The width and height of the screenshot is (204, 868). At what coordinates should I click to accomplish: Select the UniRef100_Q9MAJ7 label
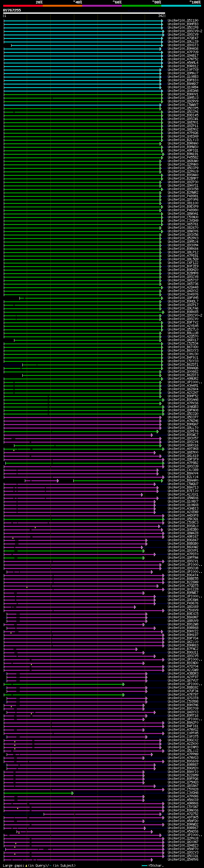183,73
